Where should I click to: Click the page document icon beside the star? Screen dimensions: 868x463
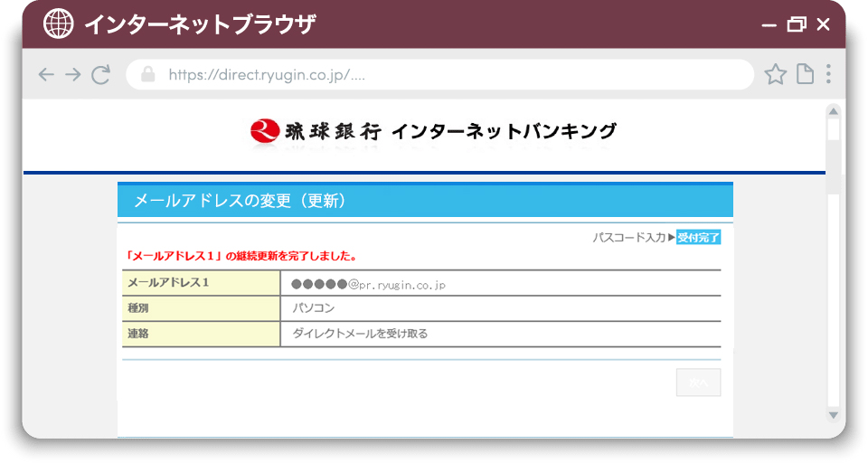click(x=804, y=75)
